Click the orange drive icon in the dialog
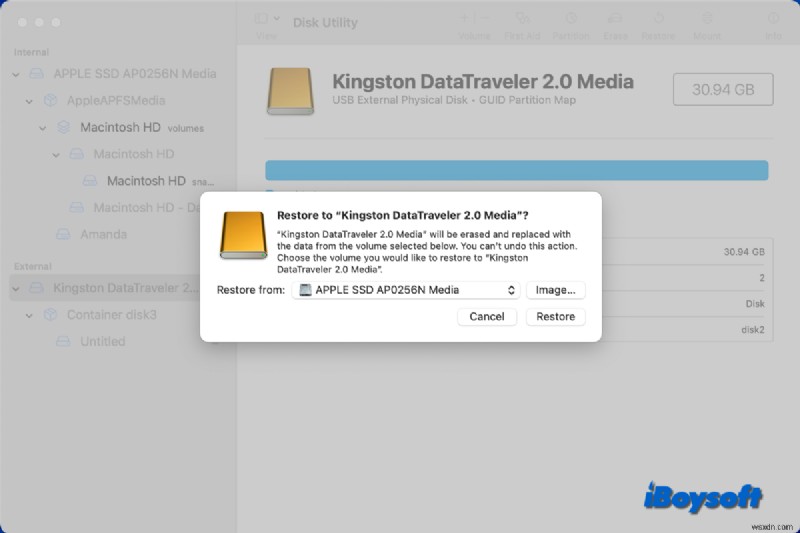The image size is (800, 533). click(x=243, y=235)
